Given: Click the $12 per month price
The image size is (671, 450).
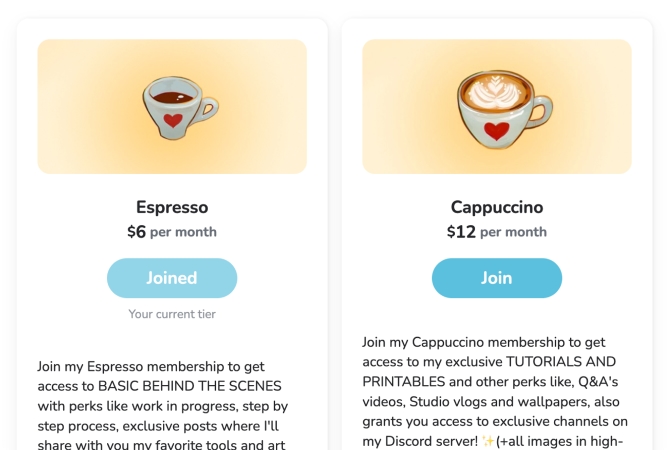Looking at the screenshot, I should pos(496,232).
